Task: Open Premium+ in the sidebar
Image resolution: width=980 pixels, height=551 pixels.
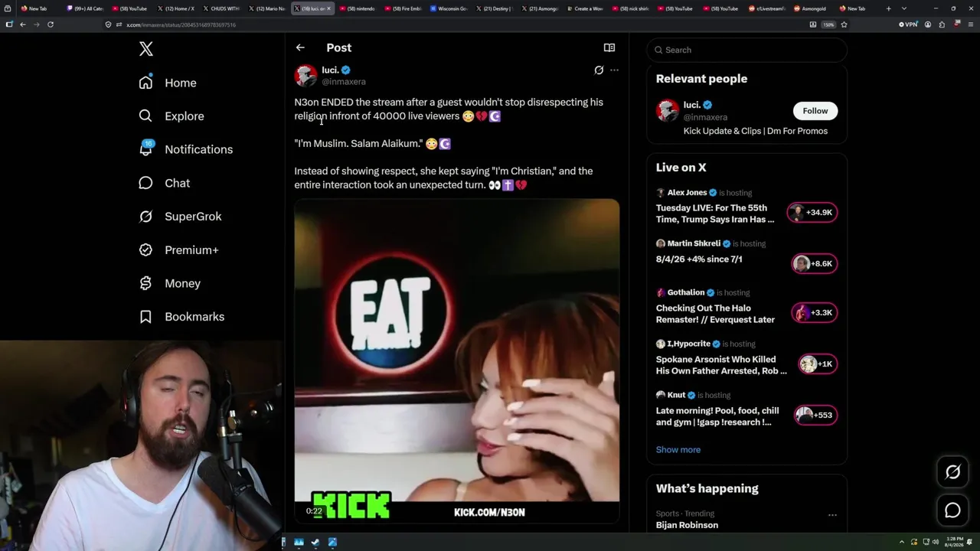Action: point(178,250)
